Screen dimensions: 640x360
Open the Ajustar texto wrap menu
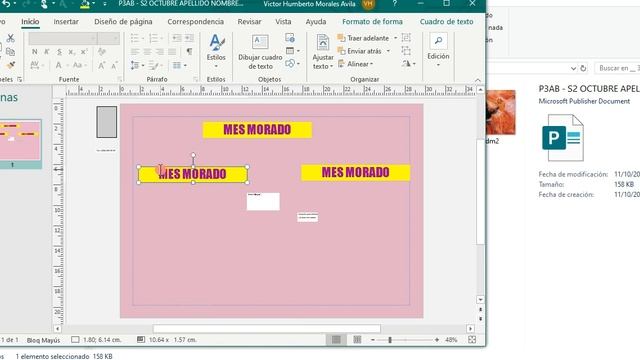coord(323,52)
